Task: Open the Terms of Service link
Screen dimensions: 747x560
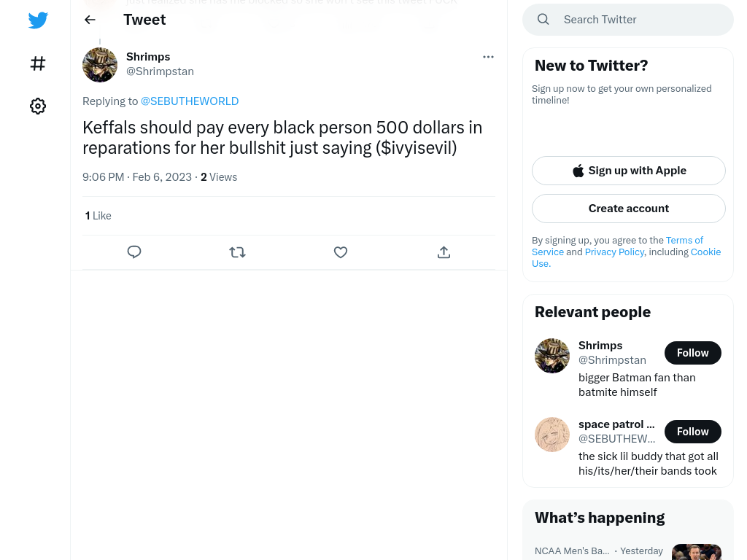Action: pos(617,246)
